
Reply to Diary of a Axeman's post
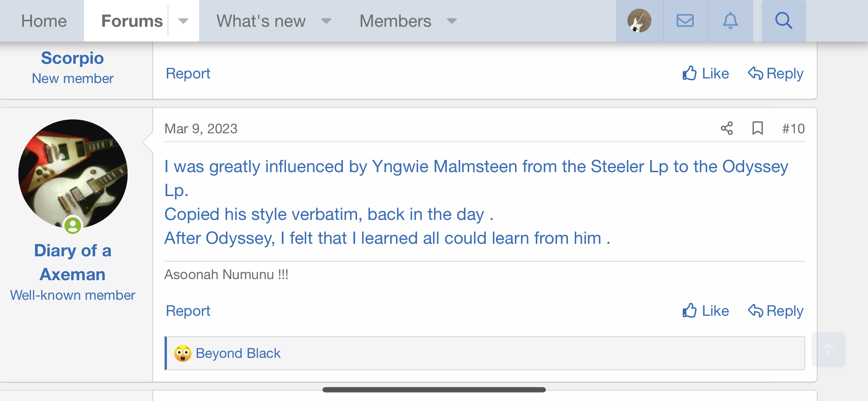pos(775,311)
